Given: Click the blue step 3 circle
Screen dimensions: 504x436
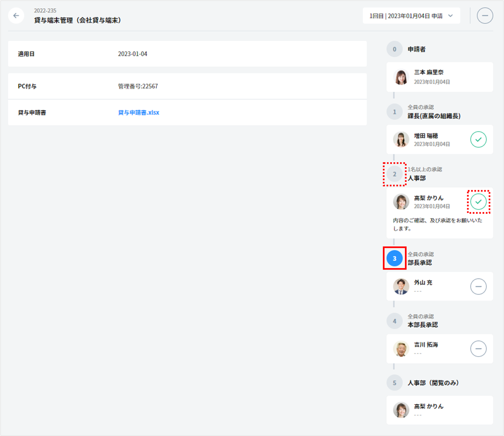Looking at the screenshot, I should click(394, 258).
